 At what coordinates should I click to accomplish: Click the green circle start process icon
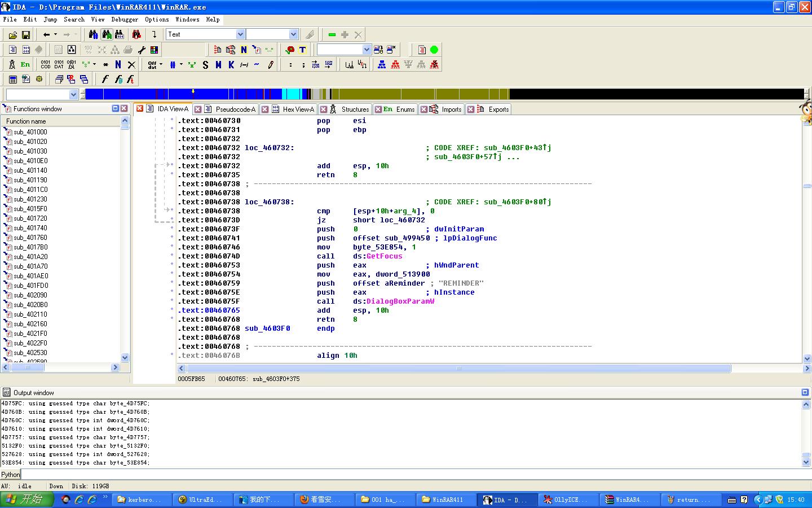point(434,50)
